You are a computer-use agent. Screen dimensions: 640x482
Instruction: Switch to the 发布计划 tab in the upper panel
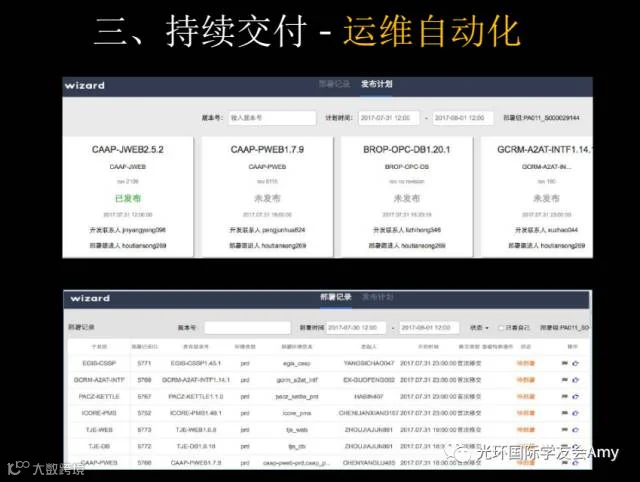point(376,84)
